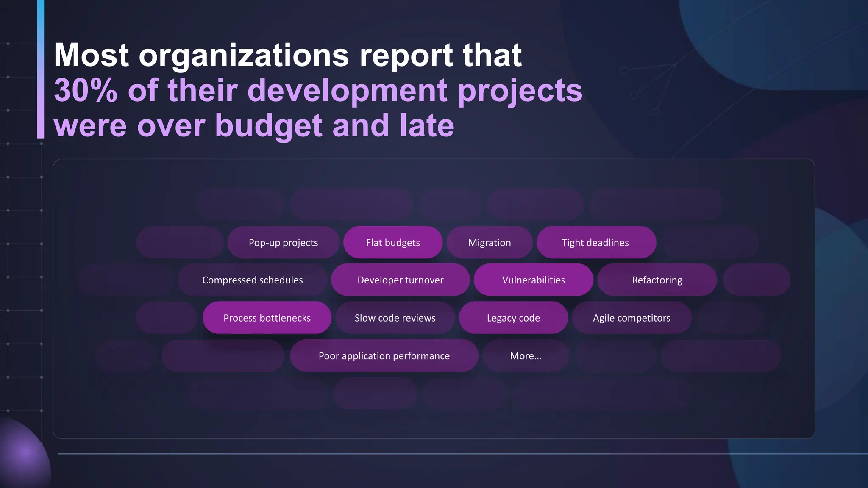Viewport: 868px width, 488px height.
Task: Select the 'Developer turnover' pill
Action: click(x=400, y=280)
